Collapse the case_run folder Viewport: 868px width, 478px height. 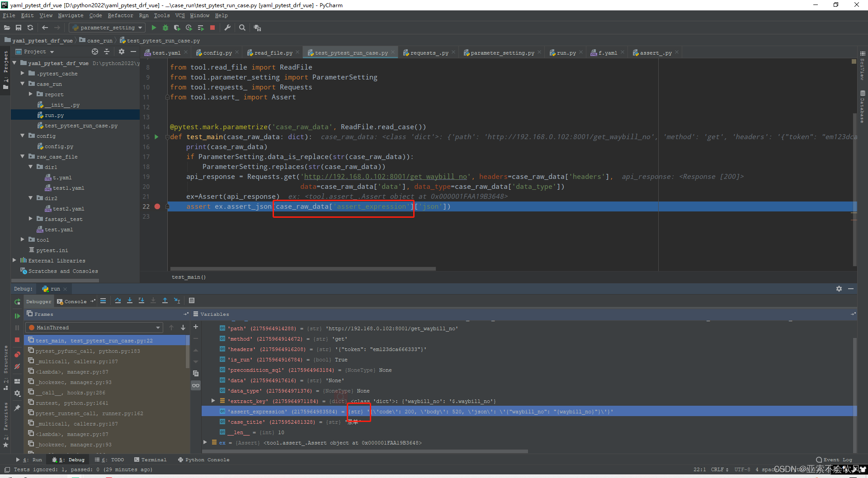point(22,84)
